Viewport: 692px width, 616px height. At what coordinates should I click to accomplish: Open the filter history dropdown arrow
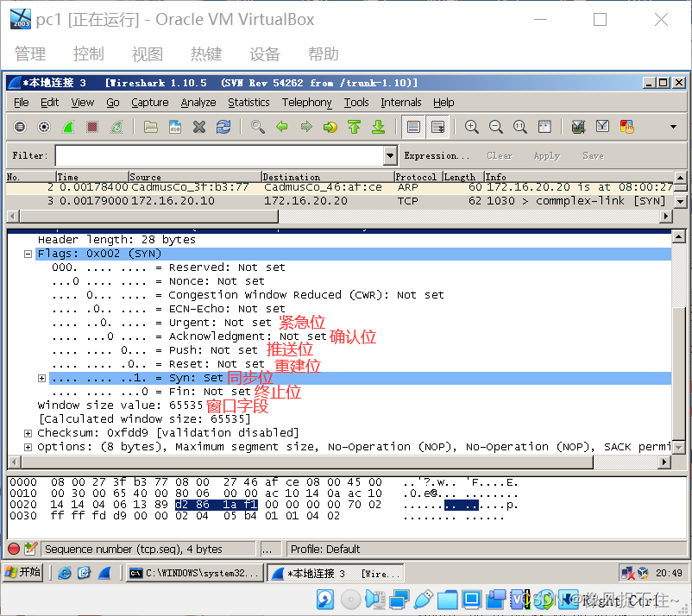point(390,155)
